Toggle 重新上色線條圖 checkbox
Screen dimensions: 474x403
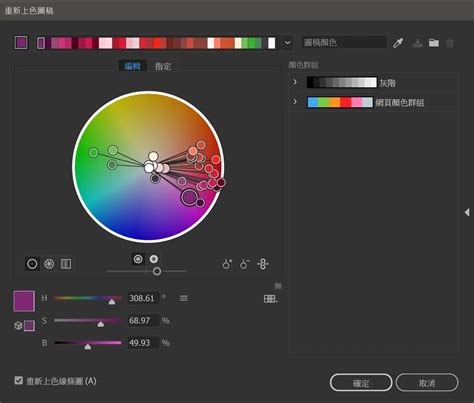pyautogui.click(x=19, y=380)
